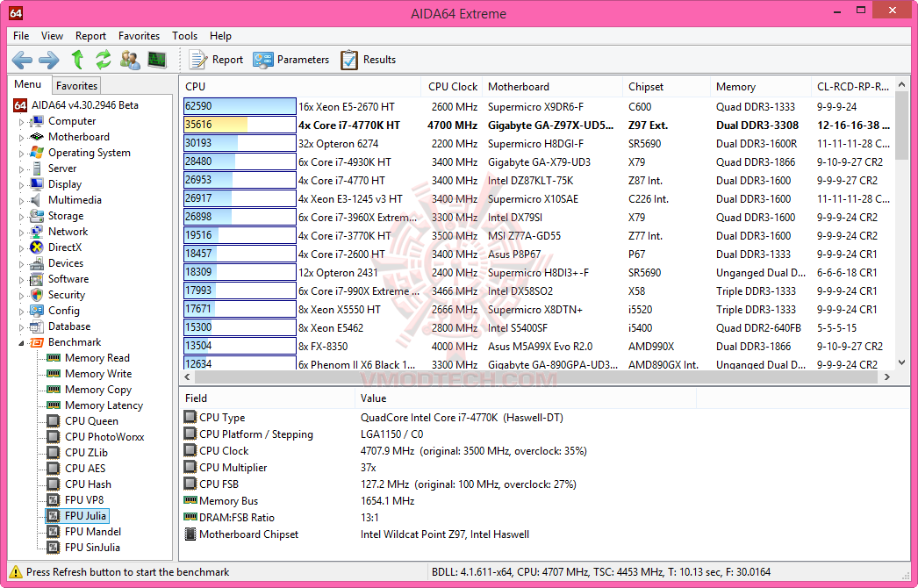Viewport: 918px width, 588px height.
Task: Expand the Computer tree node
Action: click(22, 122)
